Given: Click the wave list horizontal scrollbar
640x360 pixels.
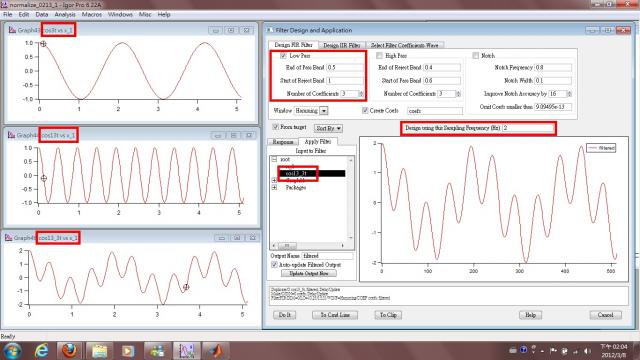Looking at the screenshot, I should click(x=308, y=245).
